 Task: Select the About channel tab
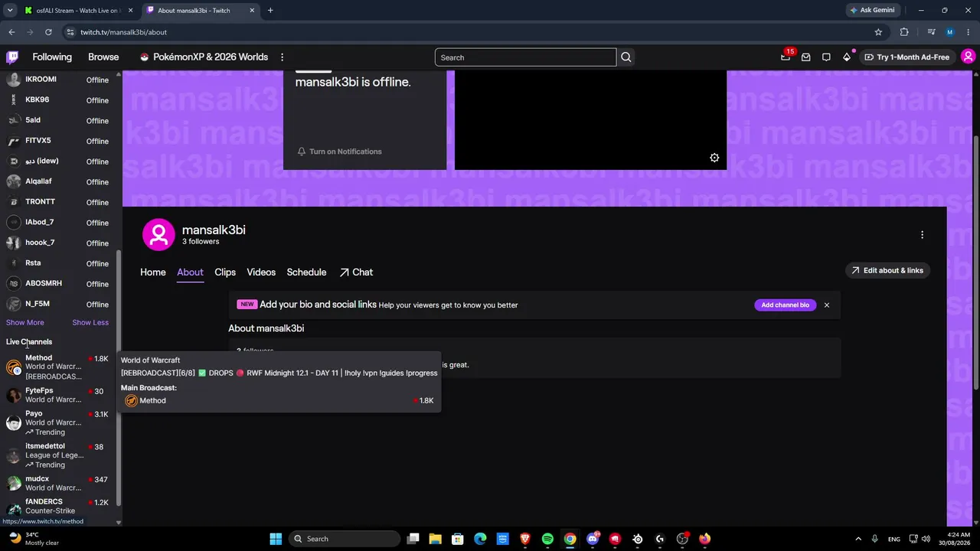(190, 272)
